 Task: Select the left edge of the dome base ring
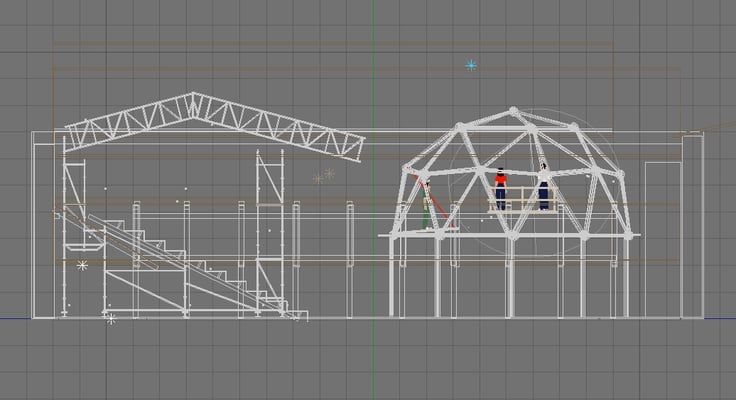coord(384,235)
